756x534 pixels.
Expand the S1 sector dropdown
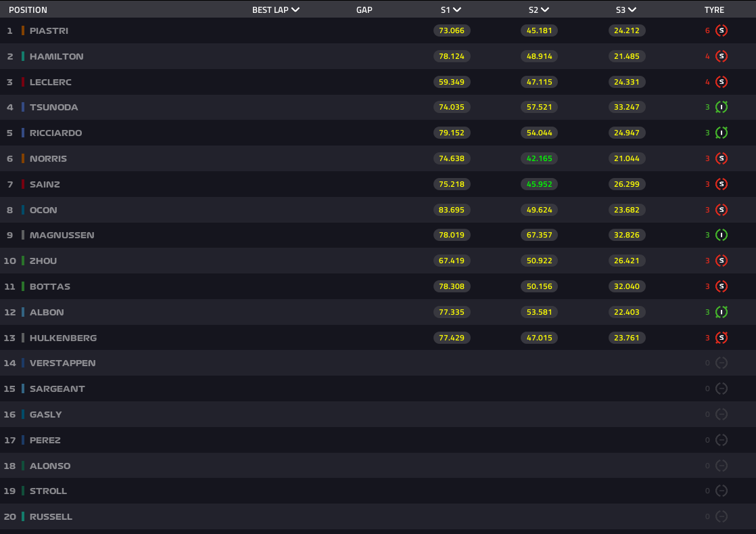[x=457, y=10]
